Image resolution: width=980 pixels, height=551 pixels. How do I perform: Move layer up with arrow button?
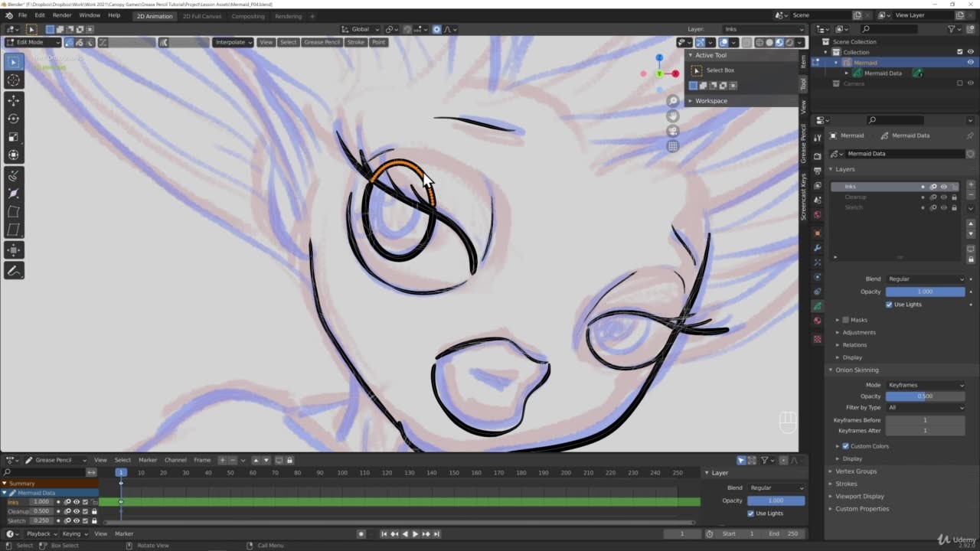click(971, 224)
